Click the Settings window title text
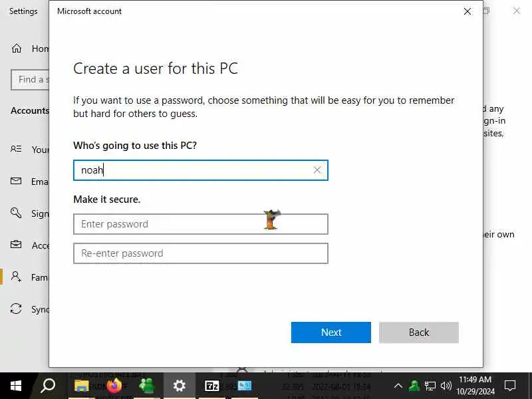Image resolution: width=532 pixels, height=399 pixels. click(x=23, y=11)
